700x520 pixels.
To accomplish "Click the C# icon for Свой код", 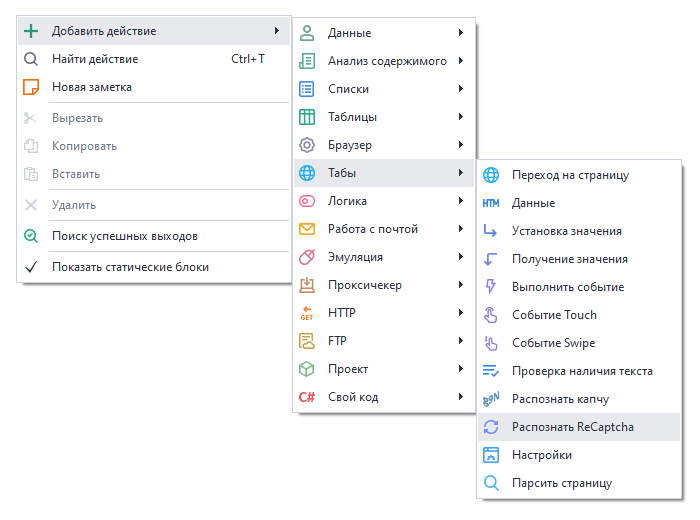I will pyautogui.click(x=307, y=397).
